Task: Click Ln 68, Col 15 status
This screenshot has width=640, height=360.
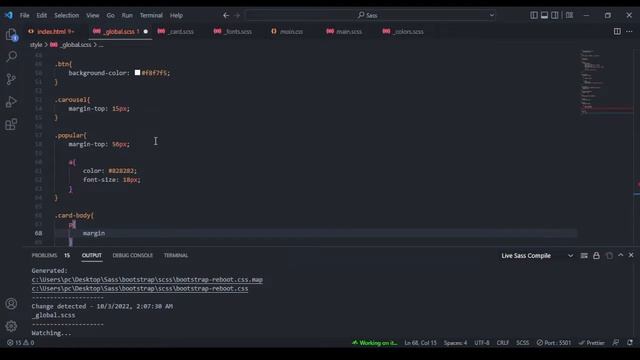Action: click(420, 343)
